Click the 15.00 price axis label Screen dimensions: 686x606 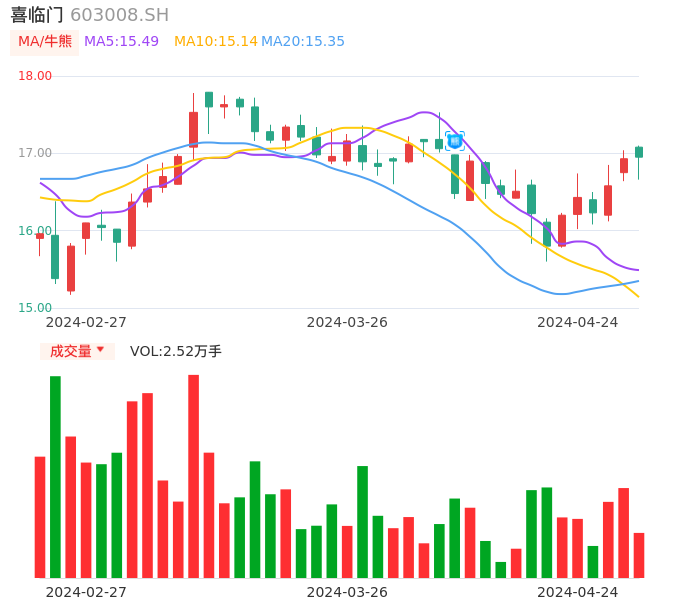(x=35, y=308)
